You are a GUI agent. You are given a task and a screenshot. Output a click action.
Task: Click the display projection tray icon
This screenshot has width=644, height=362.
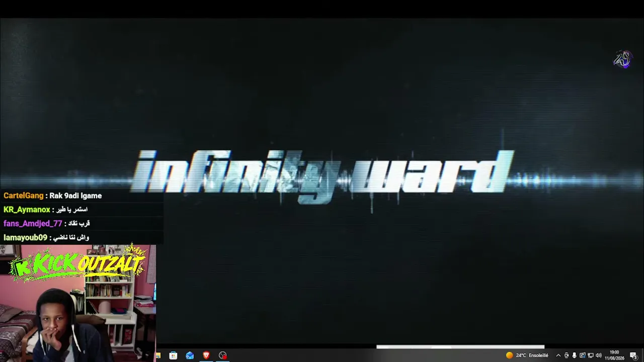[x=583, y=355]
